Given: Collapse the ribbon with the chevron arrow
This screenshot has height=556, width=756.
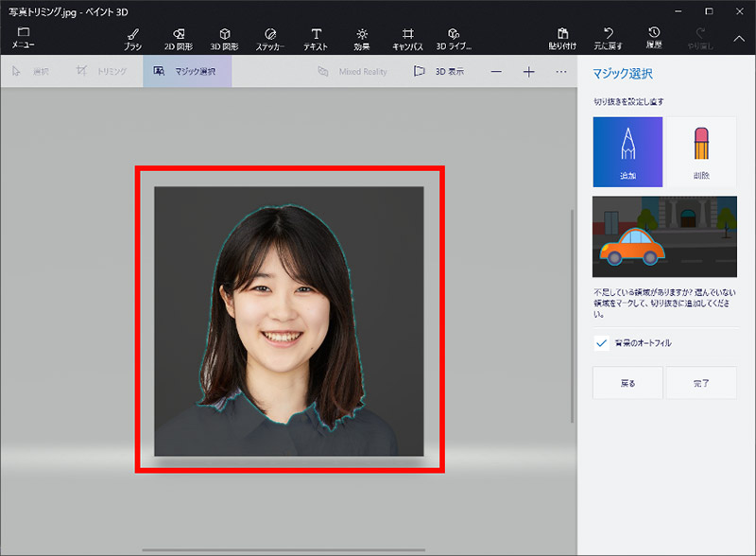Looking at the screenshot, I should 739,38.
